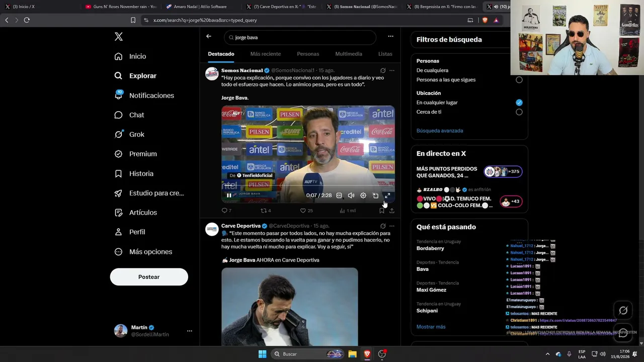Viewport: 644px width, 362px height.
Task: Open Notificaciones in the sidebar
Action: (144, 96)
